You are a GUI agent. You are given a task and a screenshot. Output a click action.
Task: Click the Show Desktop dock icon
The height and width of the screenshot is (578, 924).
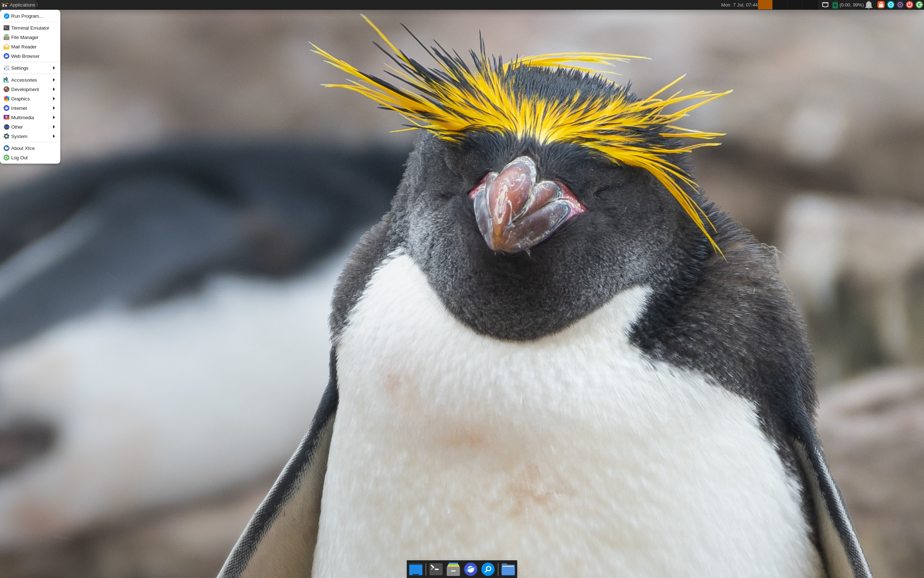click(415, 569)
